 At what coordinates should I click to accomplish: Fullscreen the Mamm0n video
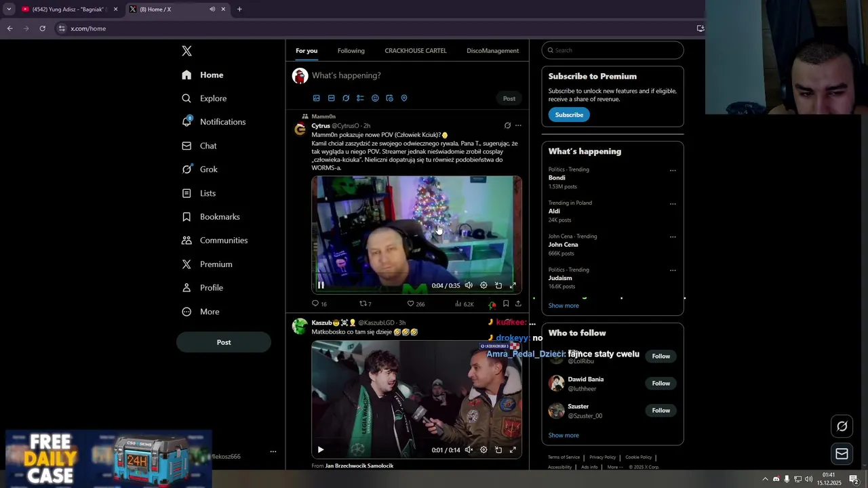513,285
